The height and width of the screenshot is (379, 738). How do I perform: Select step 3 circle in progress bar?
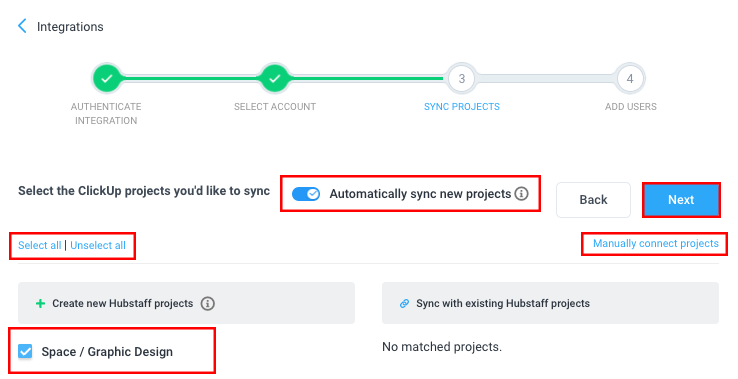tap(462, 79)
